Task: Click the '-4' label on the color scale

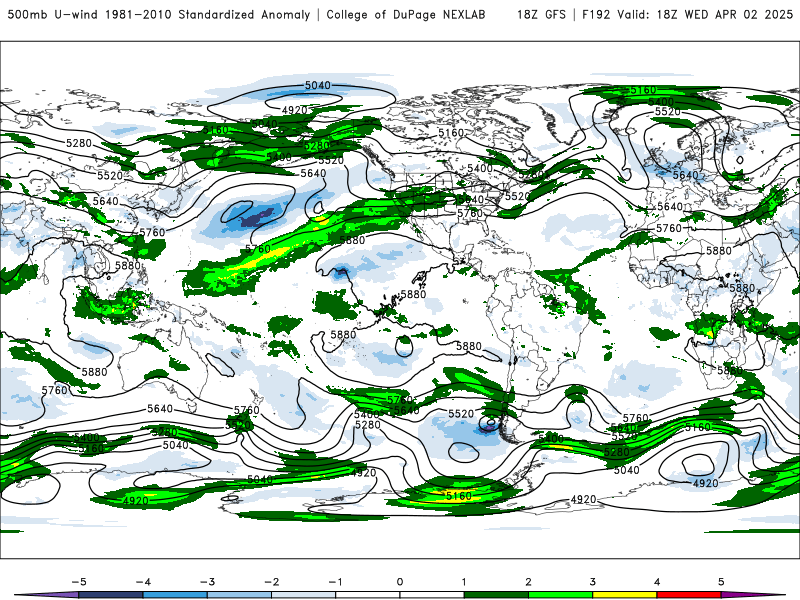Action: 143,582
